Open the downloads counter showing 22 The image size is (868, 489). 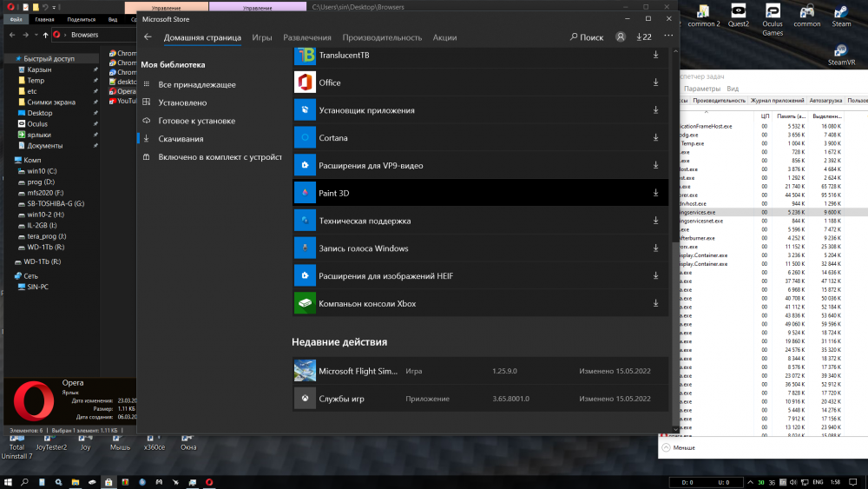point(643,37)
